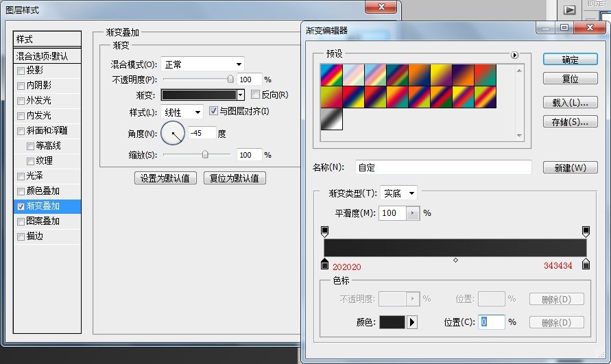Open the preset panel flyout menu arrow

(x=514, y=55)
